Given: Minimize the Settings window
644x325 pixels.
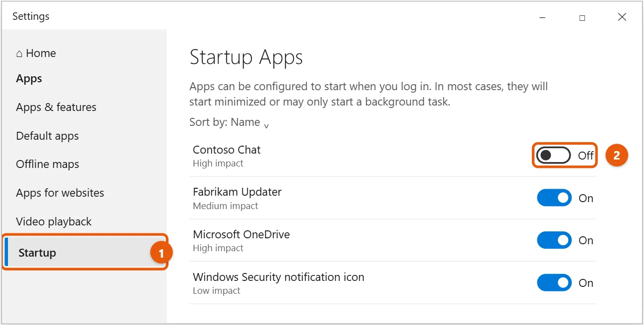Looking at the screenshot, I should point(542,17).
